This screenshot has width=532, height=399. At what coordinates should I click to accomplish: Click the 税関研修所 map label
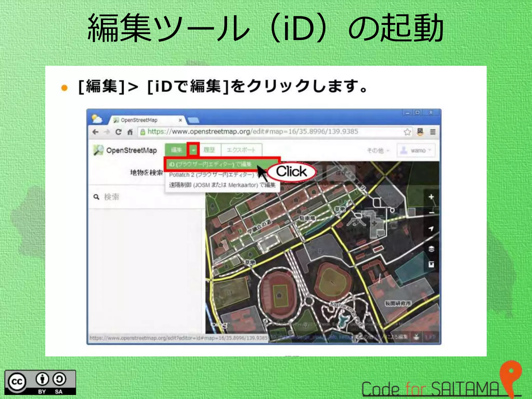(x=398, y=303)
